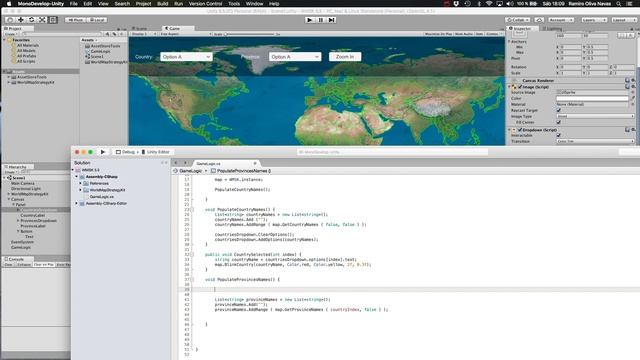The height and width of the screenshot is (360, 640).
Task: Select the Rect Transform tool
Action: click(53, 20)
